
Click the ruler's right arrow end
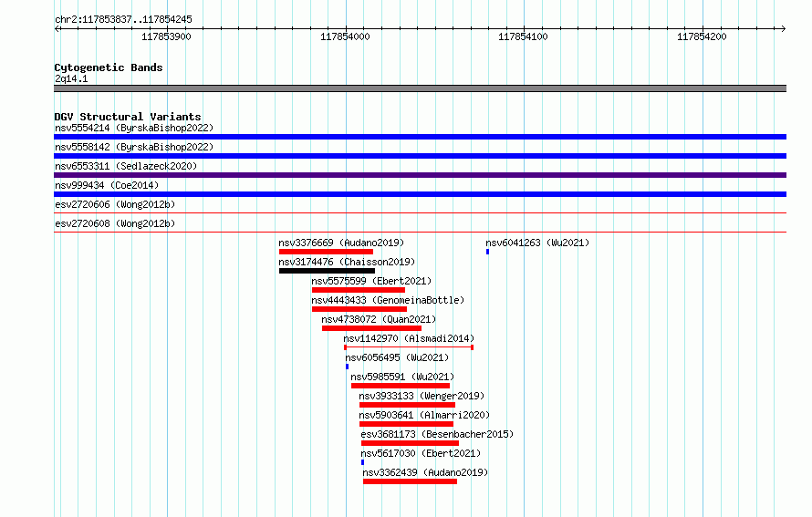tap(783, 28)
